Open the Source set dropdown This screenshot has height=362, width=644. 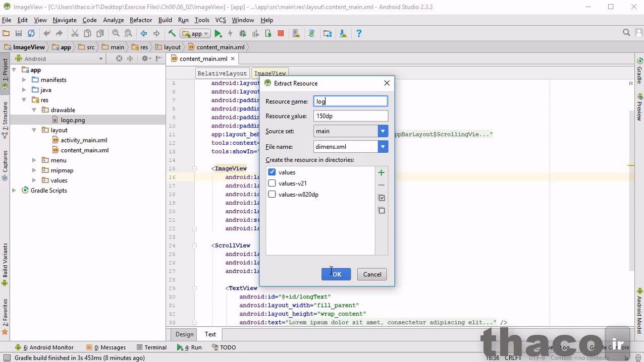[x=383, y=131]
